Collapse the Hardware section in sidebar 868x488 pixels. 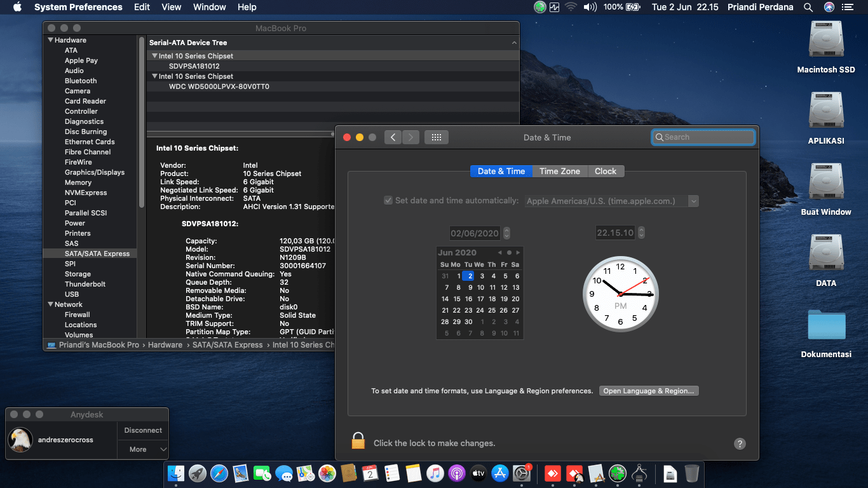coord(50,40)
